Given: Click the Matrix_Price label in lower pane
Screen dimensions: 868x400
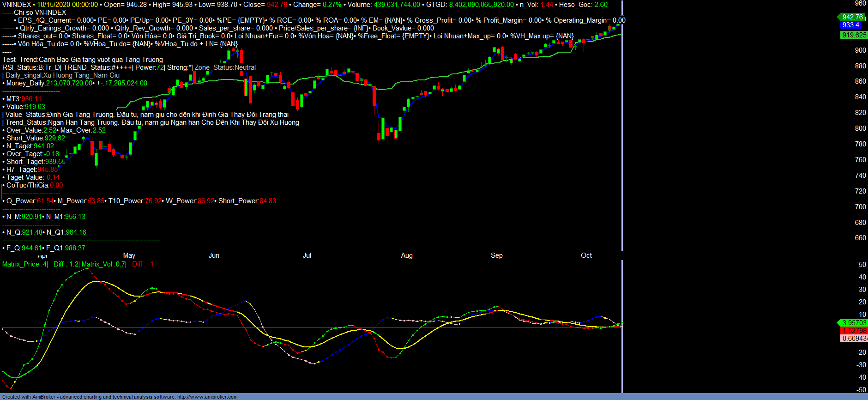Looking at the screenshot, I should (x=21, y=264).
